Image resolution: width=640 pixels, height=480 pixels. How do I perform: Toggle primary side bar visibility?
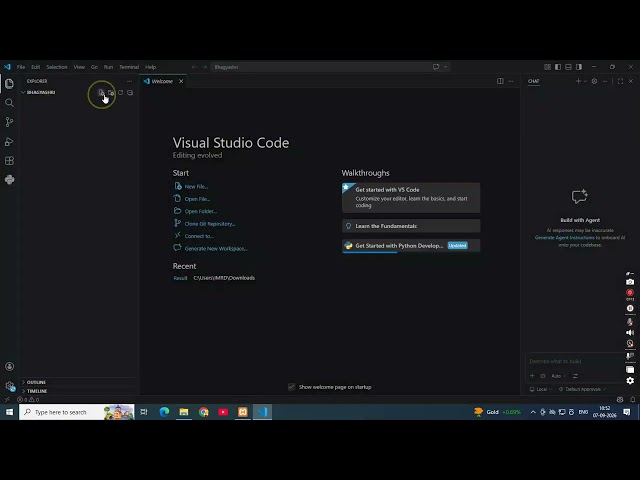click(558, 67)
